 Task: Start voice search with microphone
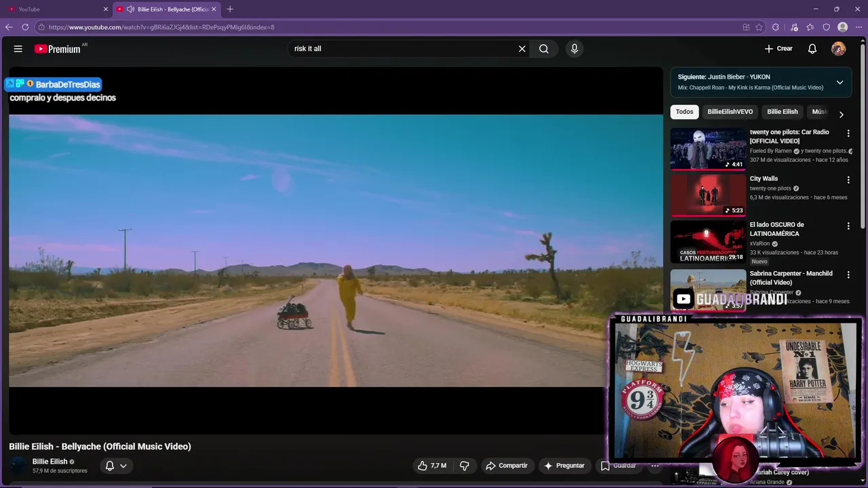(x=574, y=49)
